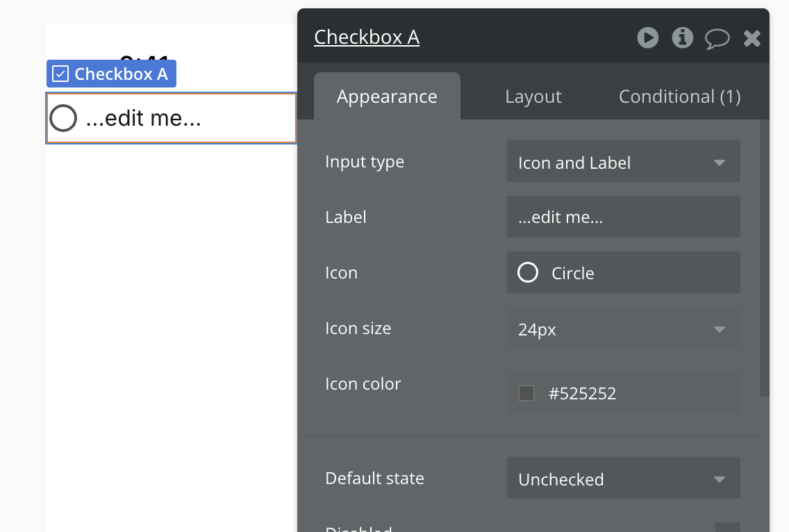Toggle the partially visible Disabled checkbox
The width and height of the screenshot is (789, 532).
[x=728, y=527]
